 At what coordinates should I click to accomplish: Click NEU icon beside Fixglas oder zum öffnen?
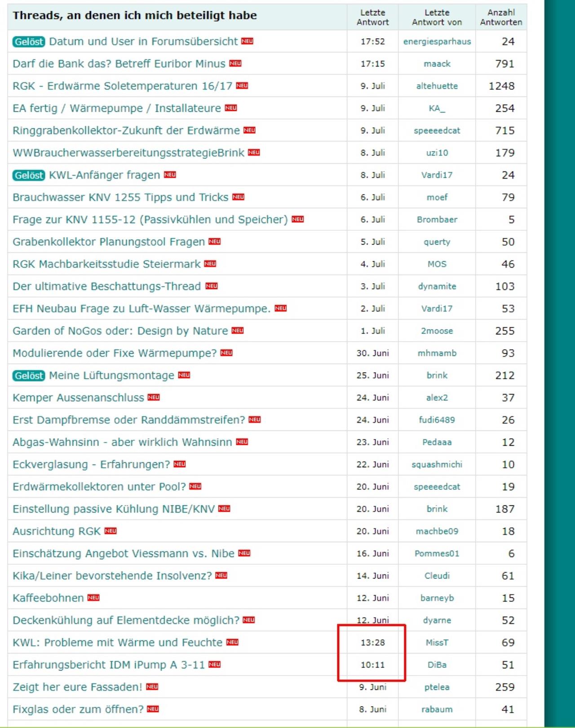click(153, 709)
